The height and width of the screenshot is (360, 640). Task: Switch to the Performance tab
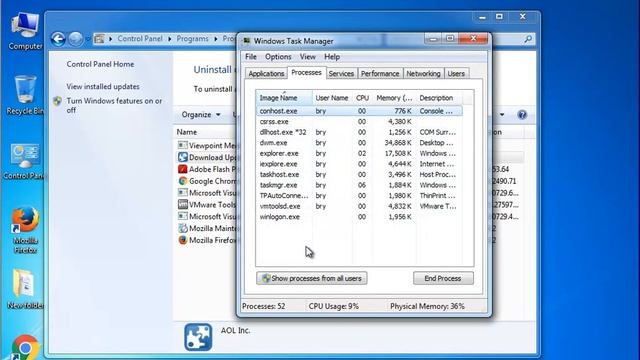coord(380,73)
